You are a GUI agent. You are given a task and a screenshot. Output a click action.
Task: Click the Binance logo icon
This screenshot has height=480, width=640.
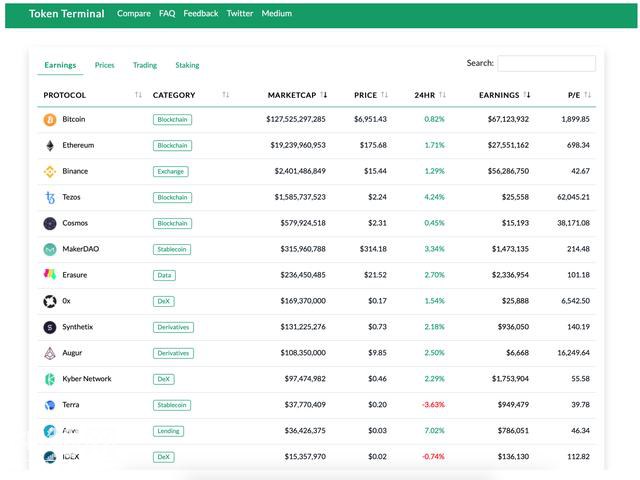(x=50, y=171)
